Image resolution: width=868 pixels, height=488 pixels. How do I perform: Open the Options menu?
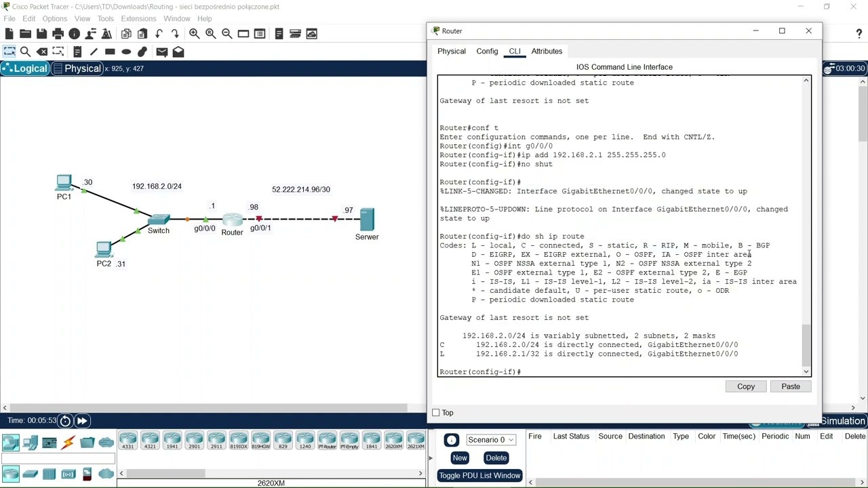tap(55, 18)
